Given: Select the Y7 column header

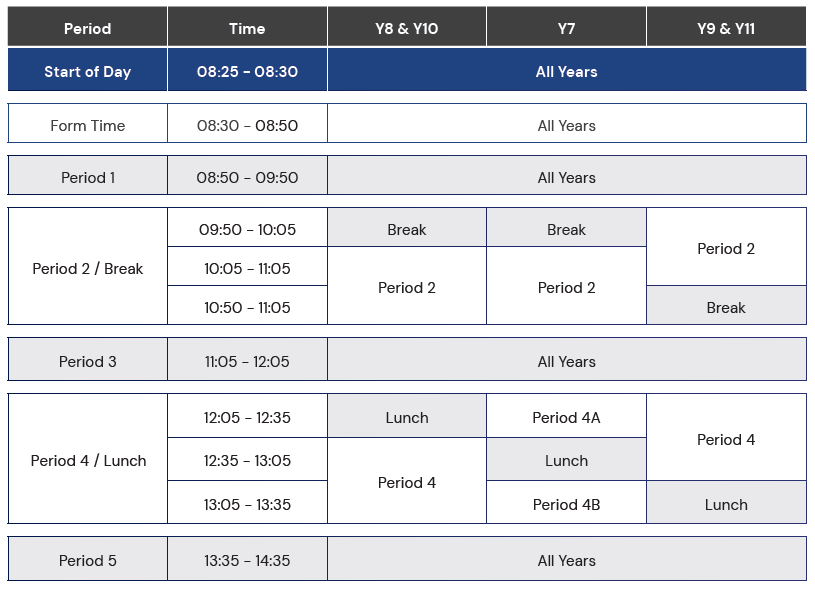Looking at the screenshot, I should [x=567, y=27].
